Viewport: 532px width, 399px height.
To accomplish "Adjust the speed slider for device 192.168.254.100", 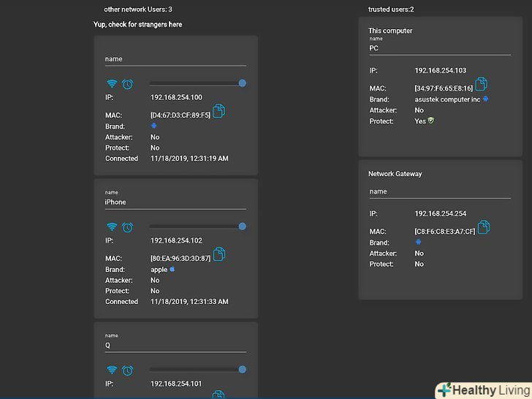I will pos(242,83).
